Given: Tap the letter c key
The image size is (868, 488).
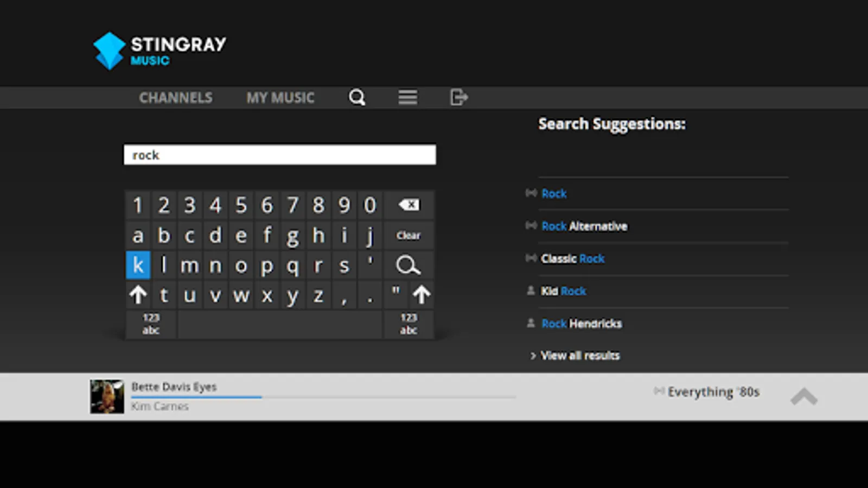Looking at the screenshot, I should (190, 235).
